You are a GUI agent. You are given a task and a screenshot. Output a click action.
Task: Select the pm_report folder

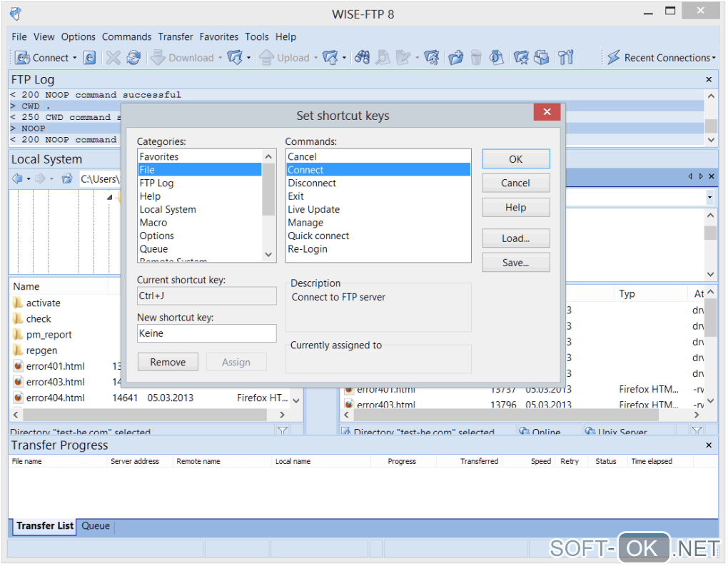(x=42, y=335)
